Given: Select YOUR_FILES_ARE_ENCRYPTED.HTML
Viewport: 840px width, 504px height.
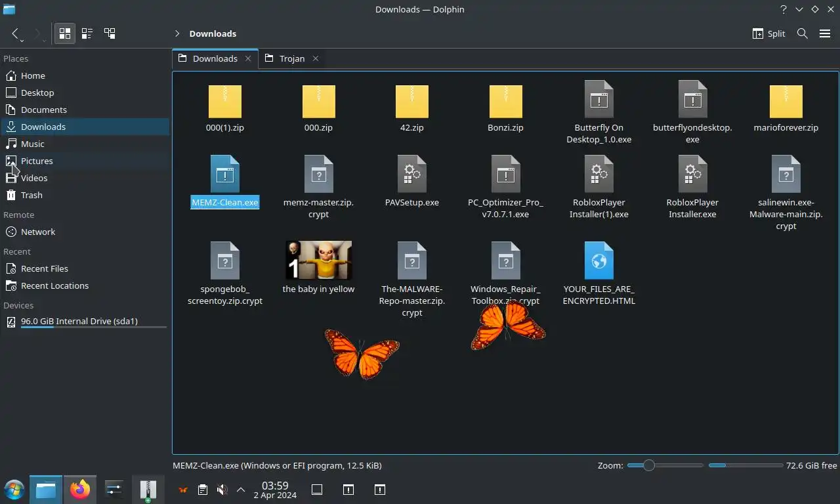Looking at the screenshot, I should point(599,274).
